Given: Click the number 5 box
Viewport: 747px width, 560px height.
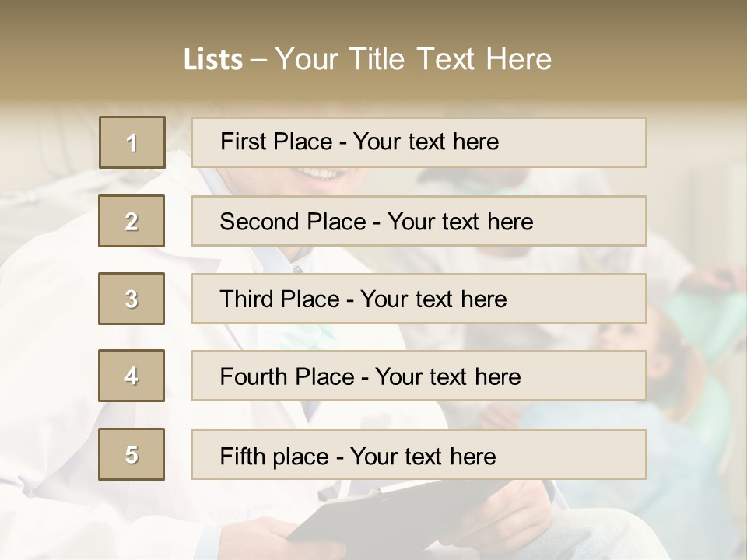Looking at the screenshot, I should 132,454.
